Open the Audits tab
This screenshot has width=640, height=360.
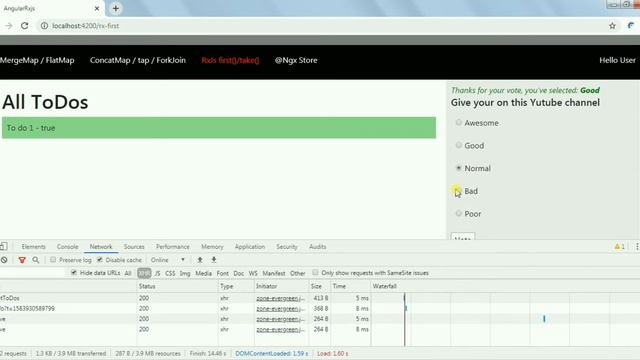coord(318,247)
